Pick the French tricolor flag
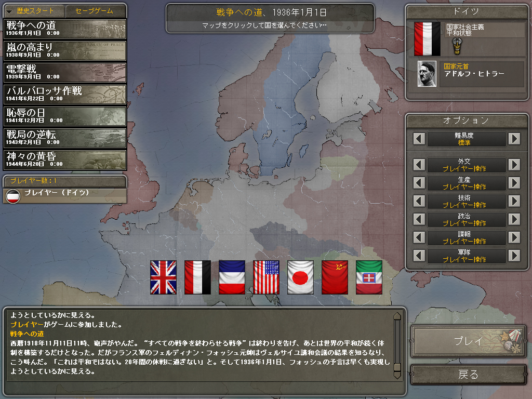Image resolution: width=532 pixels, height=399 pixels. [x=232, y=277]
